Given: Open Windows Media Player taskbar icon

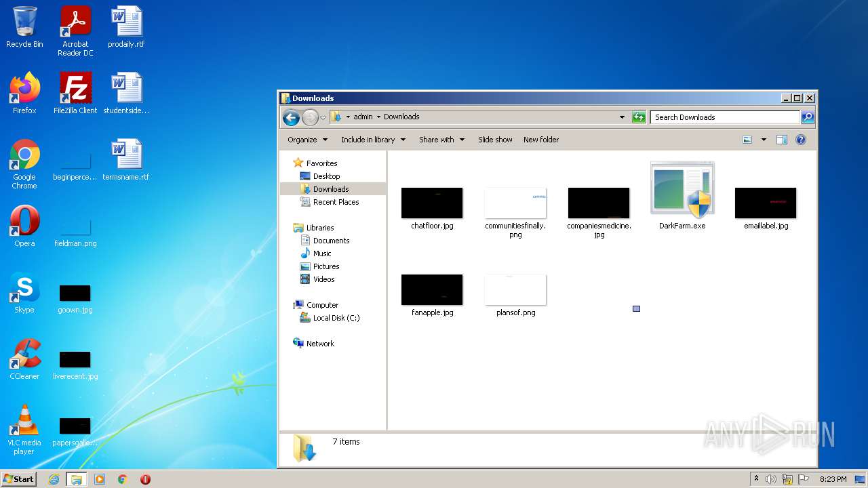Looking at the screenshot, I should tap(100, 479).
